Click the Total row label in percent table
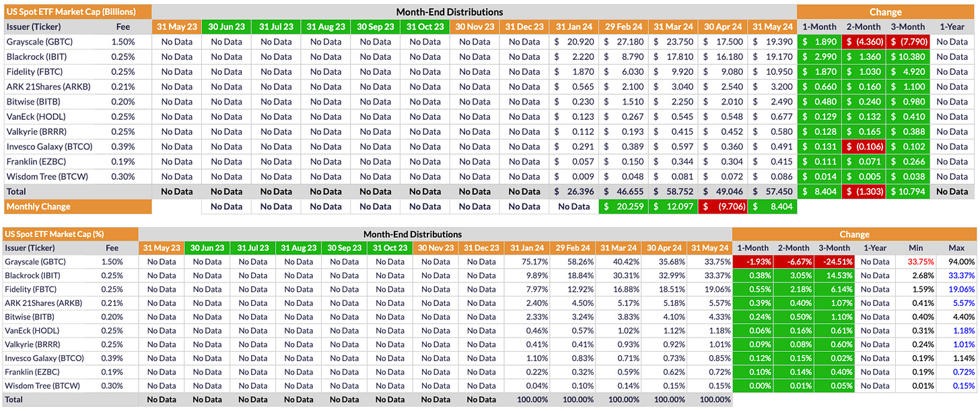 point(14,400)
